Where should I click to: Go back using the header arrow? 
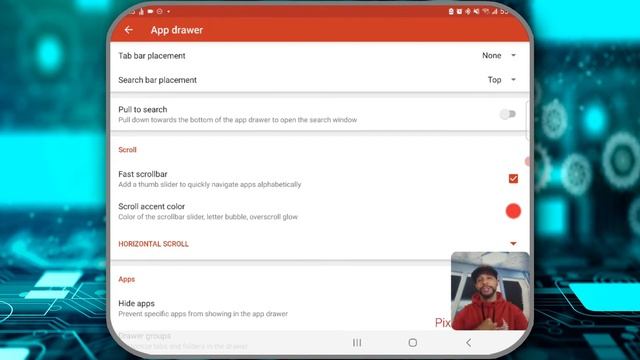pos(129,30)
